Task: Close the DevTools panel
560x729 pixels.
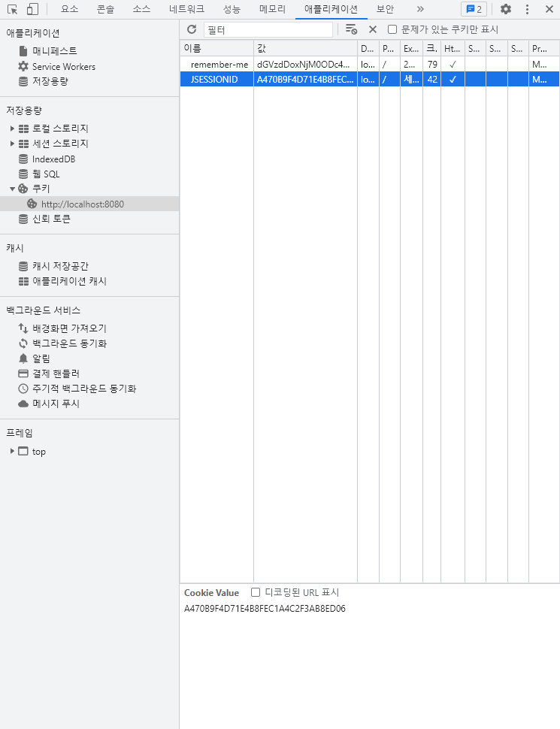Action: tap(549, 9)
